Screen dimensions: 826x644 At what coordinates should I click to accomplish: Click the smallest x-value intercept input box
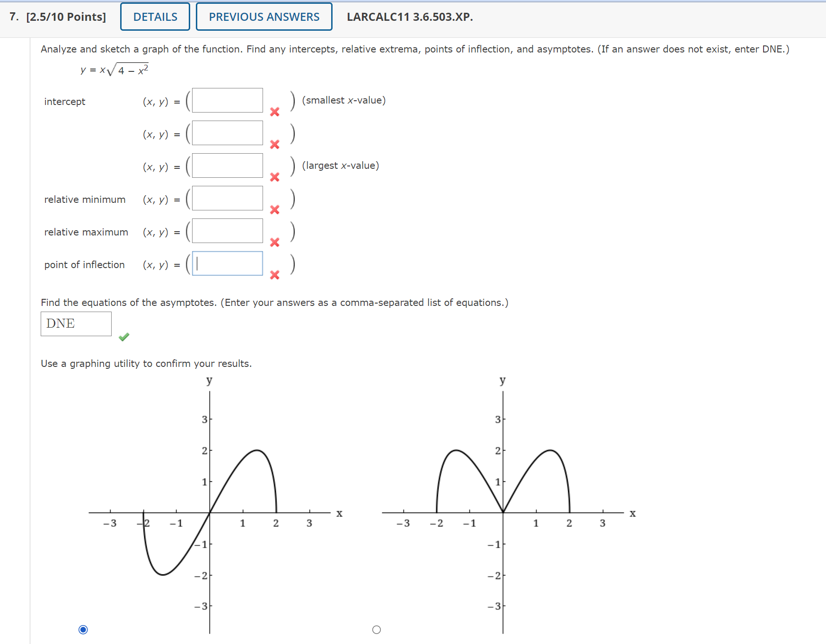pyautogui.click(x=228, y=100)
